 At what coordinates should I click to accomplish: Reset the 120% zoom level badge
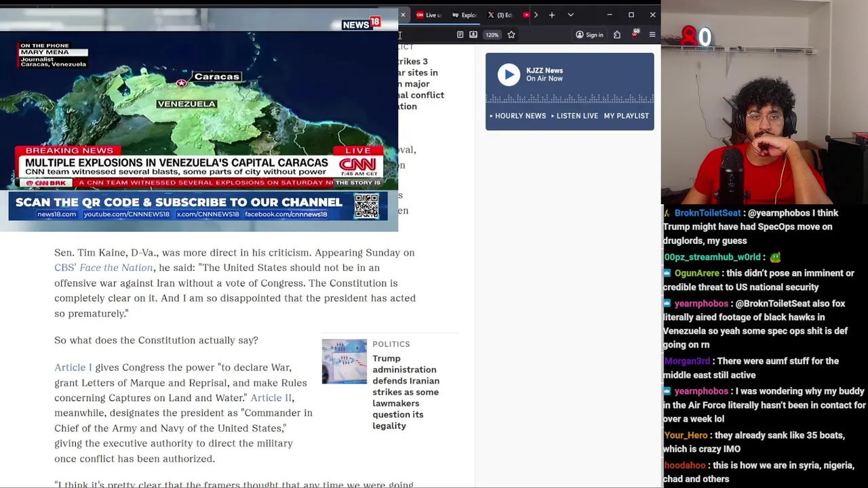(492, 35)
